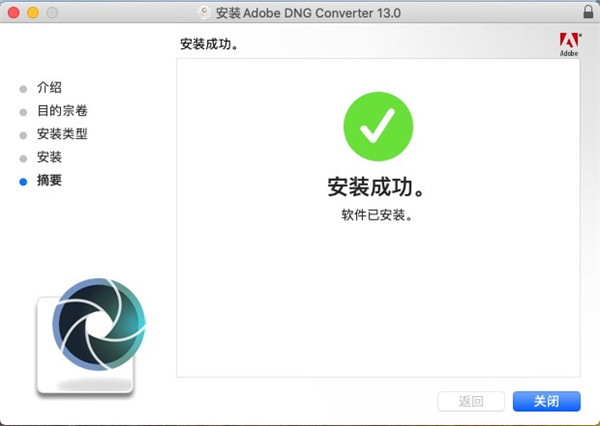Click the 返回 button
Viewport: 600px width, 426px height.
pyautogui.click(x=471, y=401)
